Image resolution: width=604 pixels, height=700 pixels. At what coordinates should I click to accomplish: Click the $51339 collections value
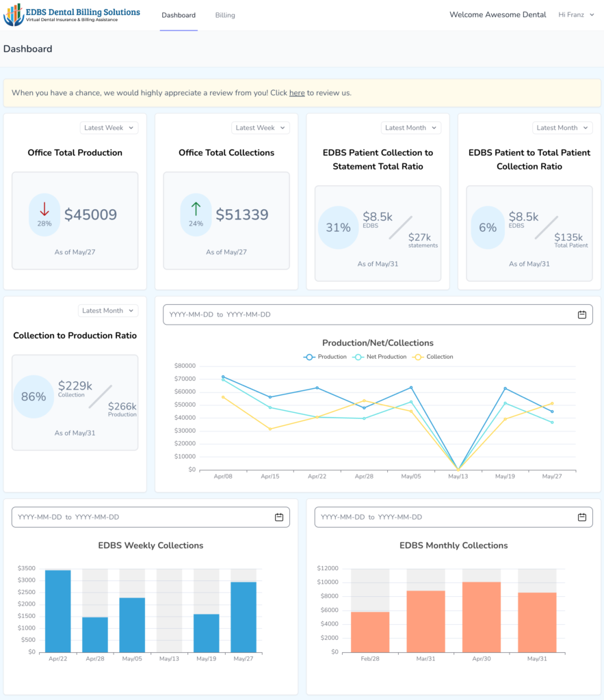(242, 215)
